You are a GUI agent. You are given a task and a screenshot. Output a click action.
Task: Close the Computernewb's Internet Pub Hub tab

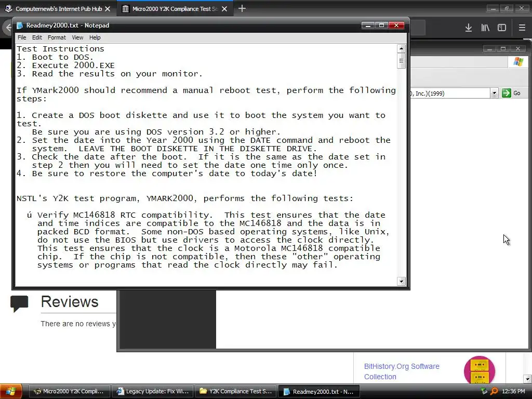108,9
